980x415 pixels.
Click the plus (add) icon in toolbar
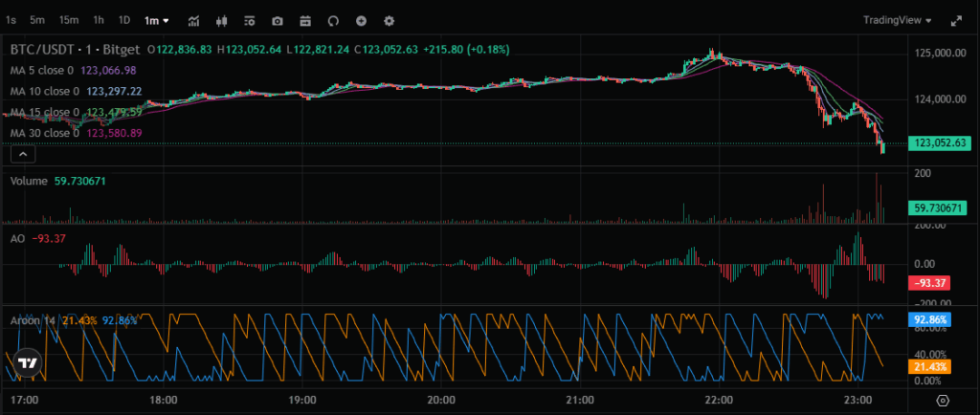pyautogui.click(x=361, y=20)
